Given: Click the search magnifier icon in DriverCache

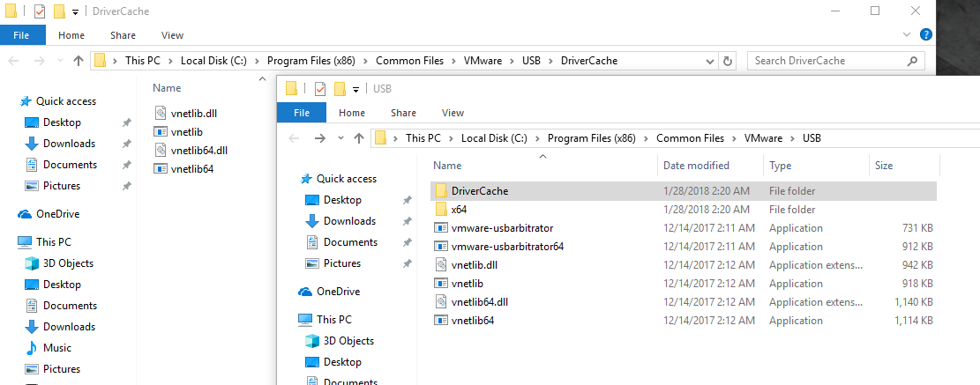Looking at the screenshot, I should point(912,61).
